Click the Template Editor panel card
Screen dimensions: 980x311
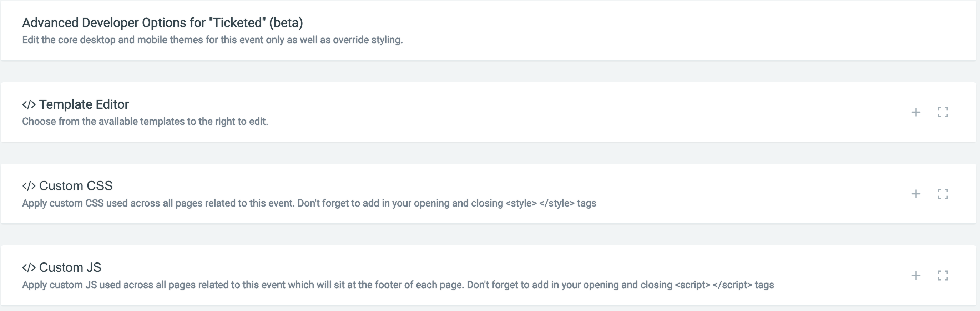[489, 112]
